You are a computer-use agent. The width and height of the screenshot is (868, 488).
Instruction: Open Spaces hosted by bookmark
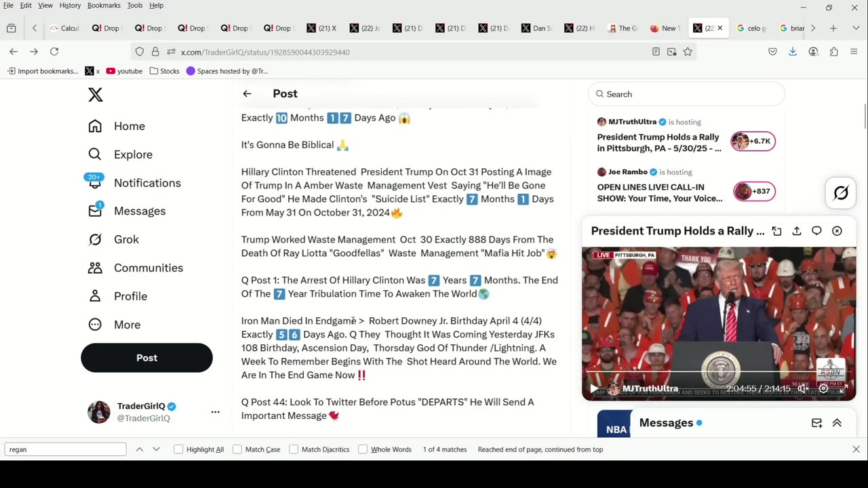pos(227,71)
